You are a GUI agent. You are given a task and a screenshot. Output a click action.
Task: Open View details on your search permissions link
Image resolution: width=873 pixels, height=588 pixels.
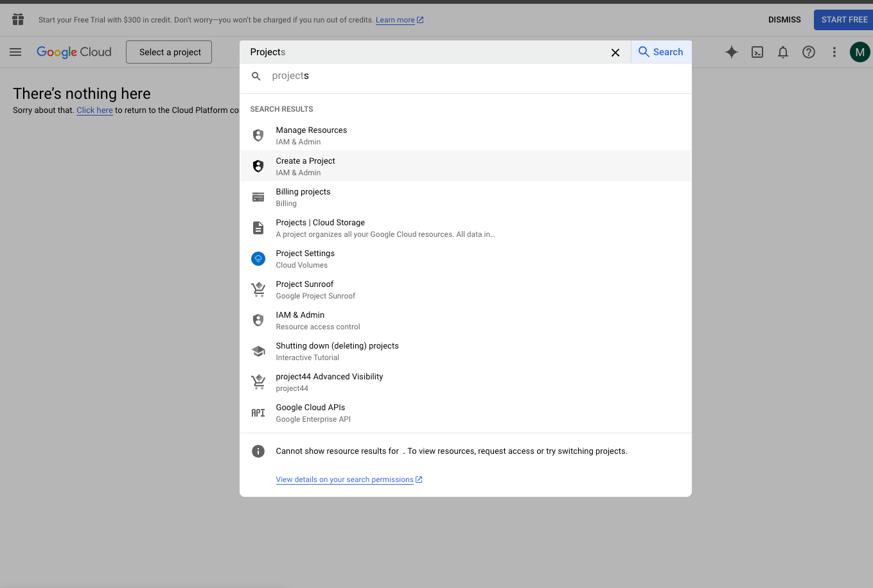pyautogui.click(x=345, y=480)
